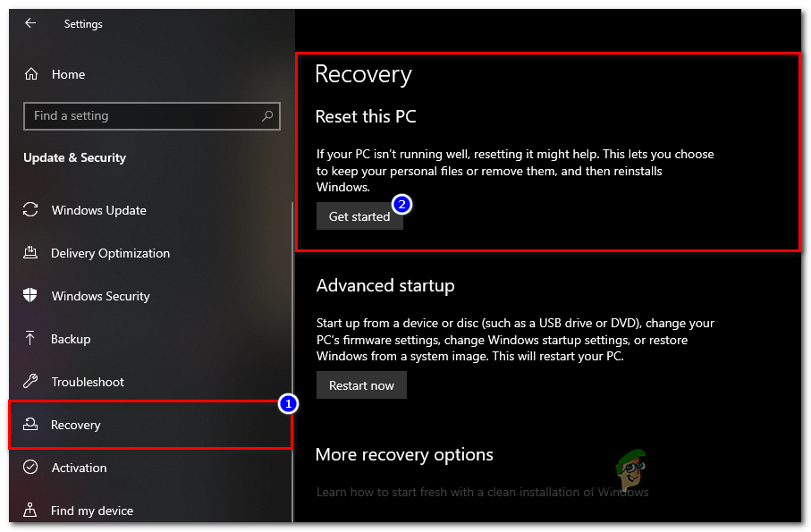
Task: Click the Home icon
Action: (x=30, y=74)
